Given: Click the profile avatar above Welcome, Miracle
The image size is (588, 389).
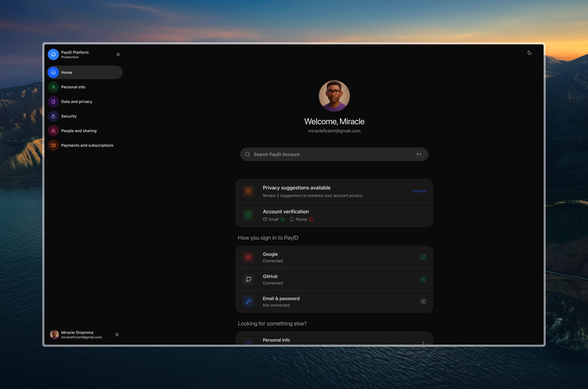Looking at the screenshot, I should tap(334, 96).
